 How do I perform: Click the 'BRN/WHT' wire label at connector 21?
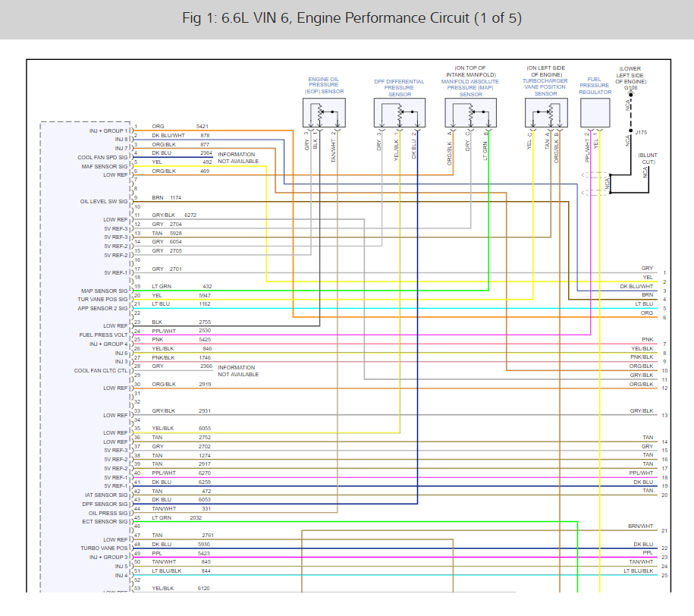(x=640, y=526)
